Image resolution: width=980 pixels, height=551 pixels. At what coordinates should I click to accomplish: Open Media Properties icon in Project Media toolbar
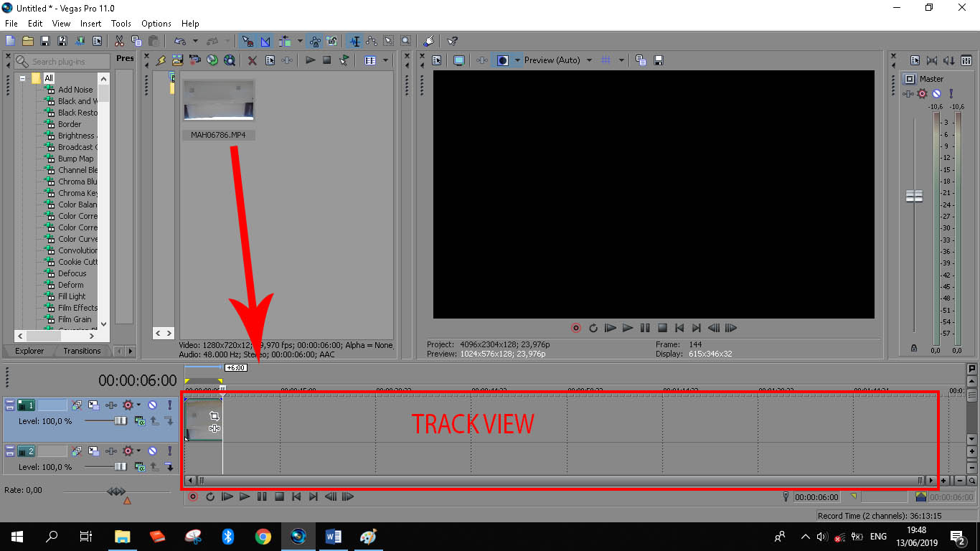tap(270, 60)
